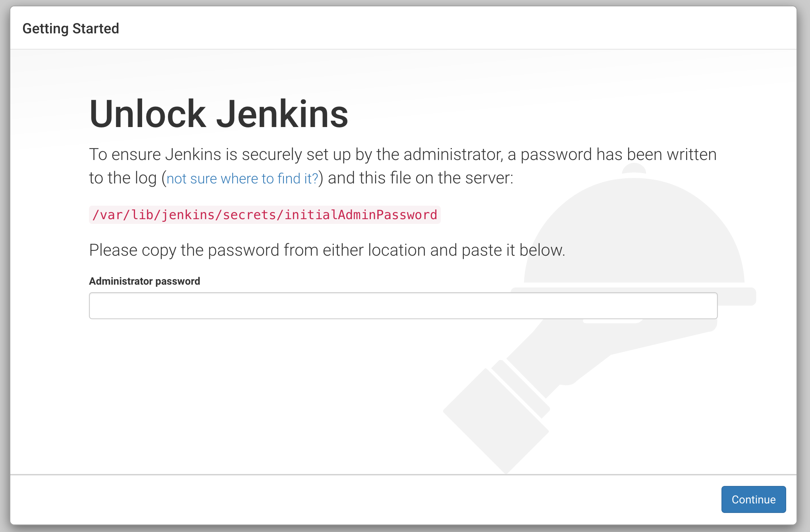This screenshot has width=810, height=532.
Task: Click the knob on top of the cloche
Action: [634, 168]
